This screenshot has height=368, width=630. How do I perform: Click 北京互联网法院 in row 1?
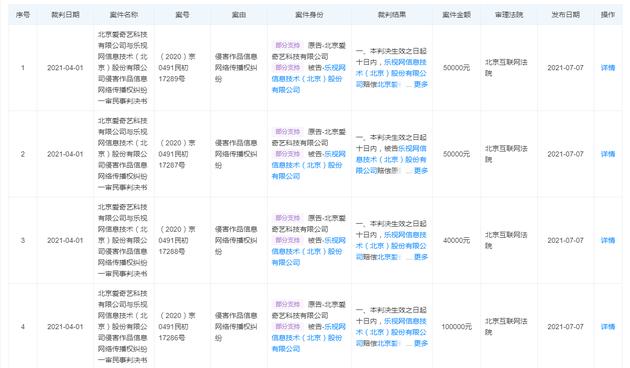(x=506, y=67)
